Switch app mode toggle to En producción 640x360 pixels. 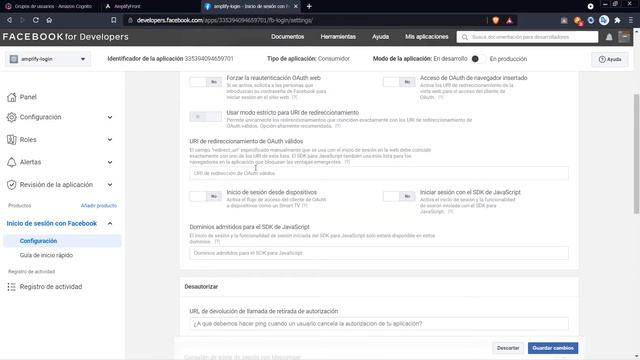[478, 59]
